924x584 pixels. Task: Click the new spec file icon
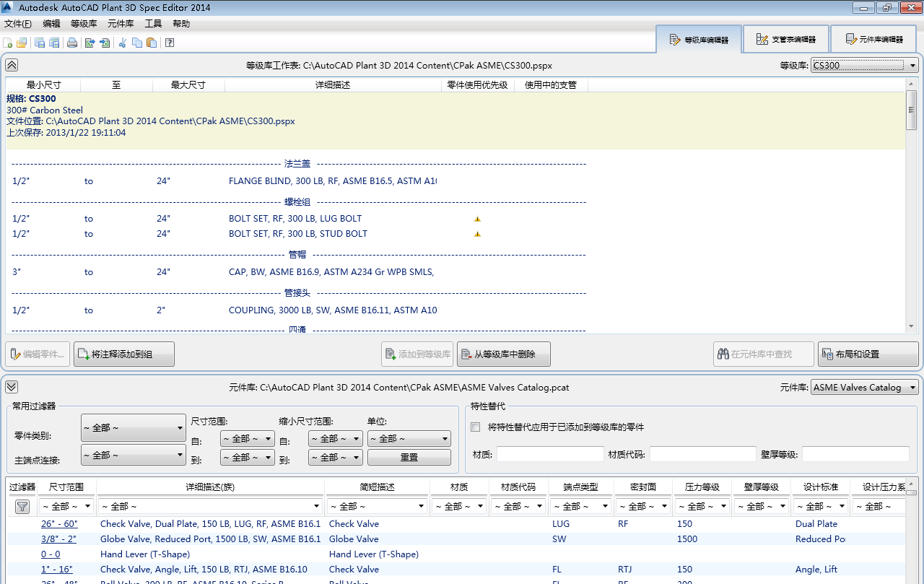[8, 43]
